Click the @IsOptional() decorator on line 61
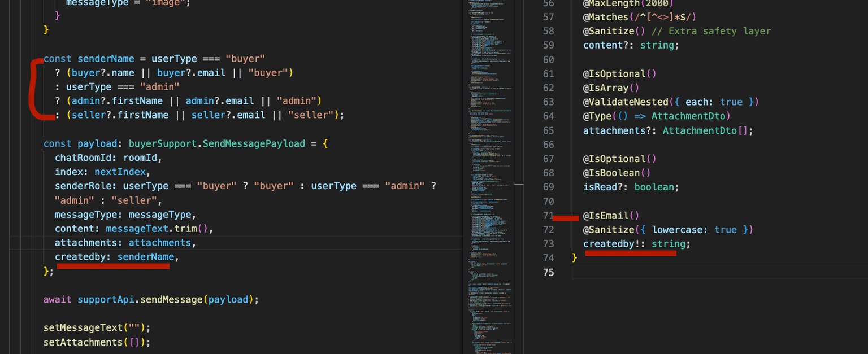This screenshot has height=354, width=868. (x=620, y=73)
